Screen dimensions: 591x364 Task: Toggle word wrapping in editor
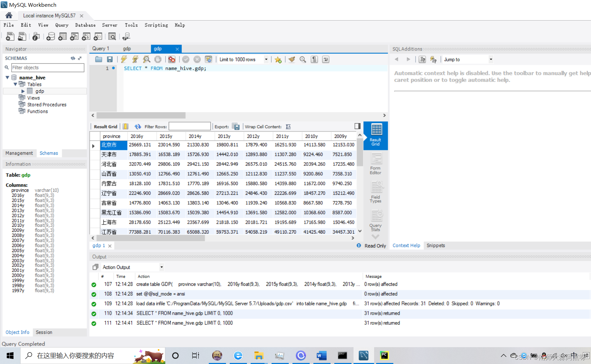(326, 59)
